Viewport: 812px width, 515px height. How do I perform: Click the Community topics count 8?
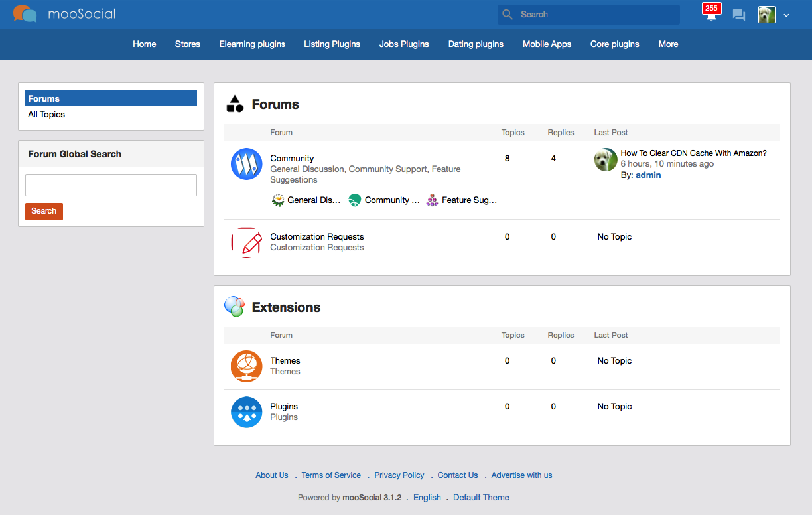507,159
